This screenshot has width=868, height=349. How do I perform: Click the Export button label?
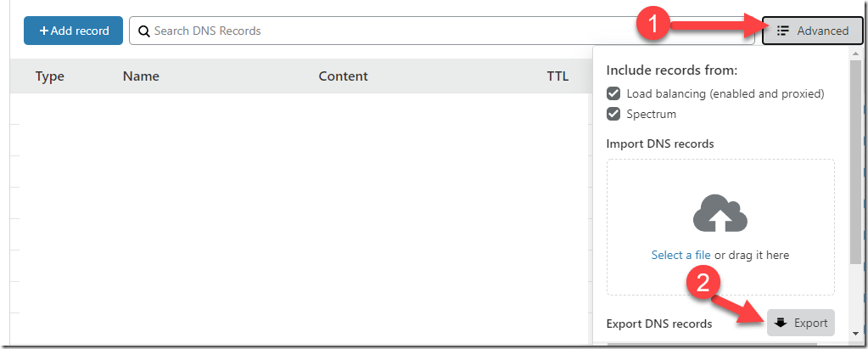click(811, 323)
